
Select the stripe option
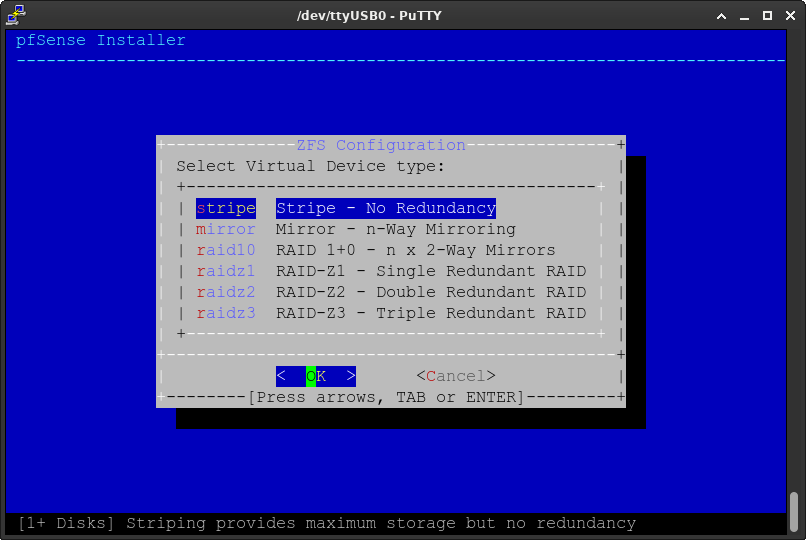(226, 208)
